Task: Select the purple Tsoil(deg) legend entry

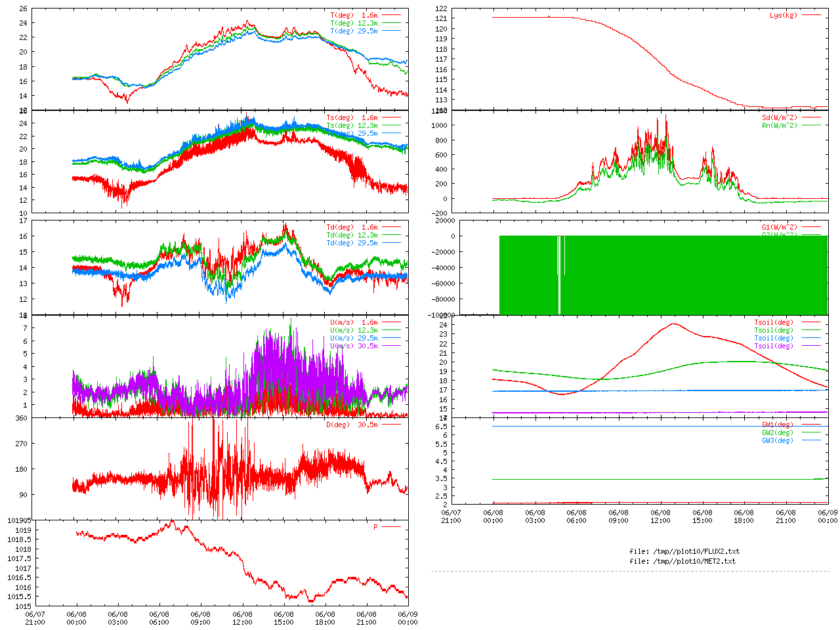Action: point(774,346)
